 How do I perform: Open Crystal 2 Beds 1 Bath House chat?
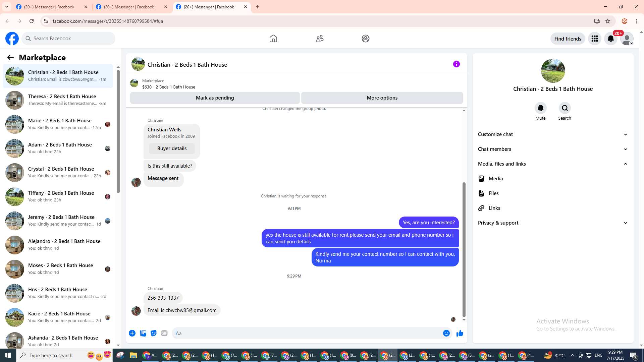(58, 173)
